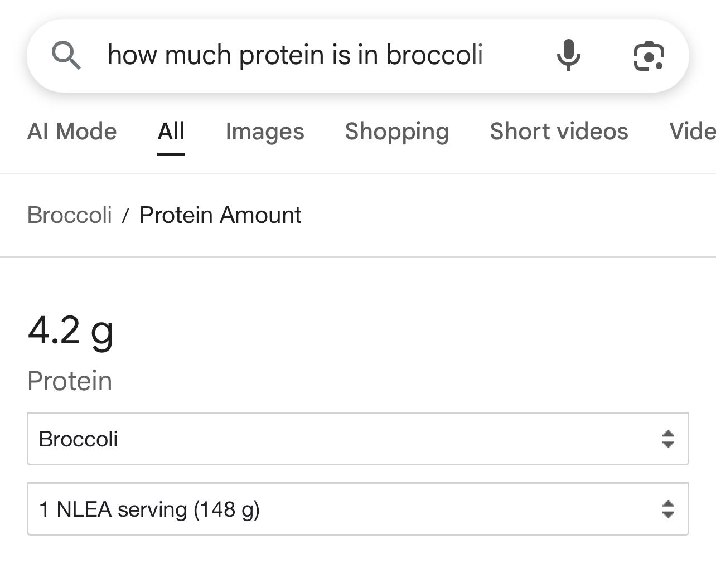Go to the Shopping tab
Viewport: 716px width, 588px height.
[397, 132]
